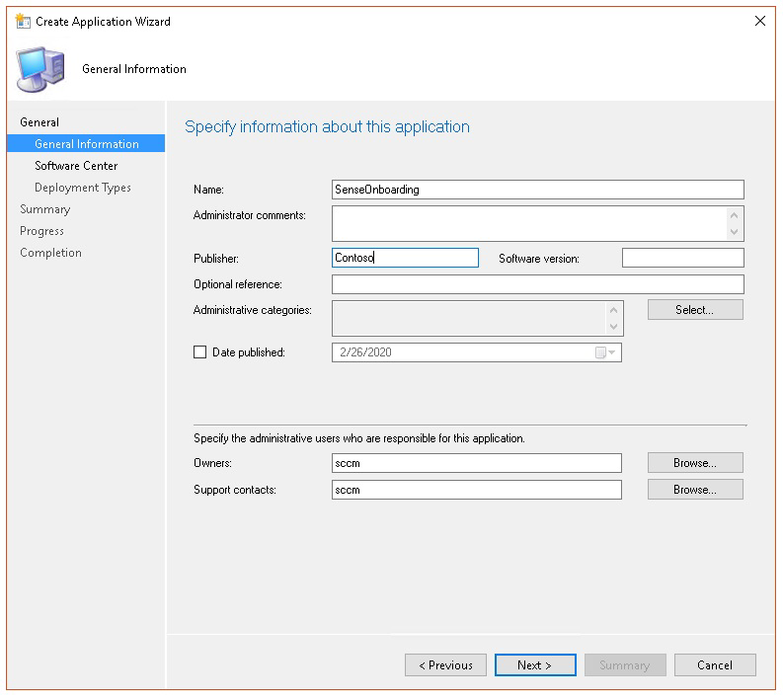The width and height of the screenshot is (783, 700).
Task: Open the Date published calendar dropdown
Action: pyautogui.click(x=606, y=352)
